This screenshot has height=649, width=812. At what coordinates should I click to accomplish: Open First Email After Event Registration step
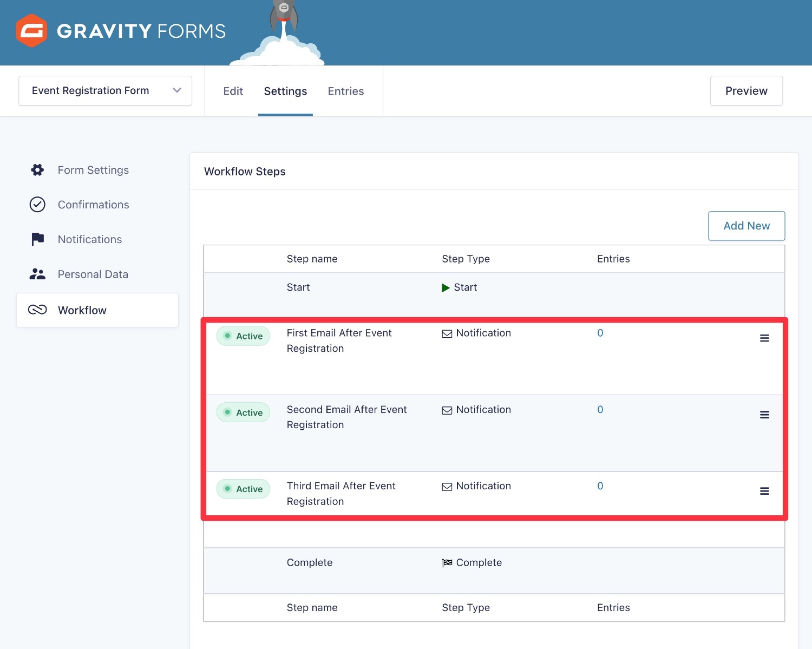point(339,333)
